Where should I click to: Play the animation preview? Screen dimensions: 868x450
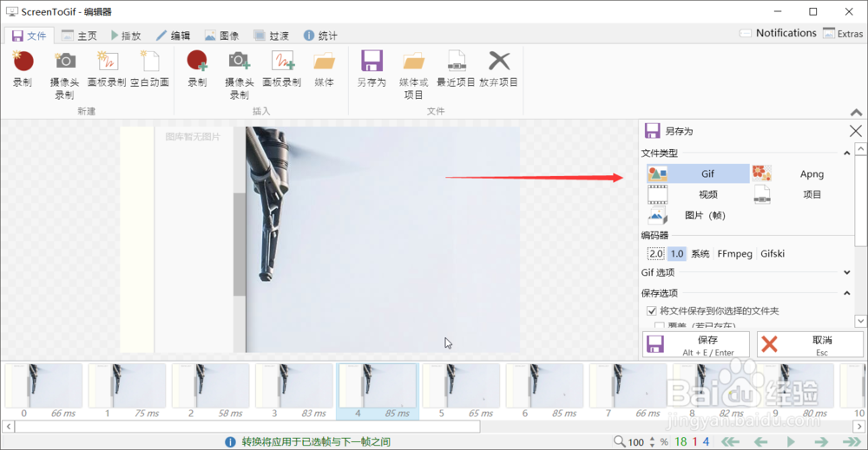point(791,441)
